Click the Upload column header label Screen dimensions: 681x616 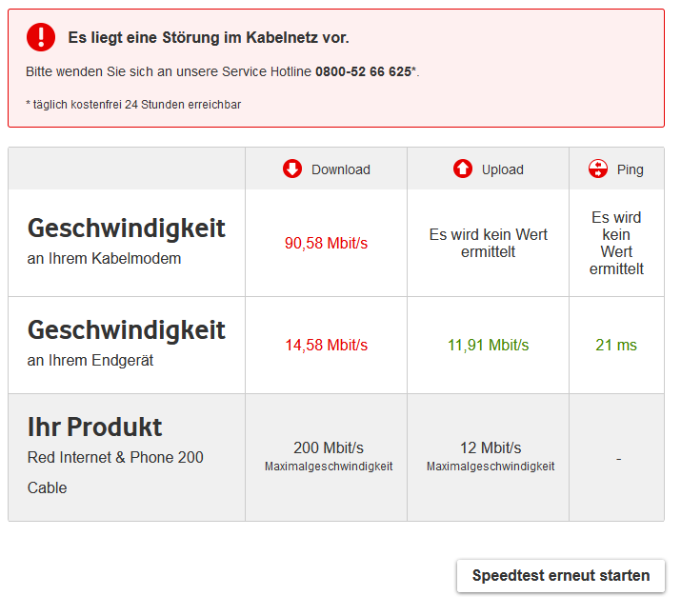[x=503, y=169]
